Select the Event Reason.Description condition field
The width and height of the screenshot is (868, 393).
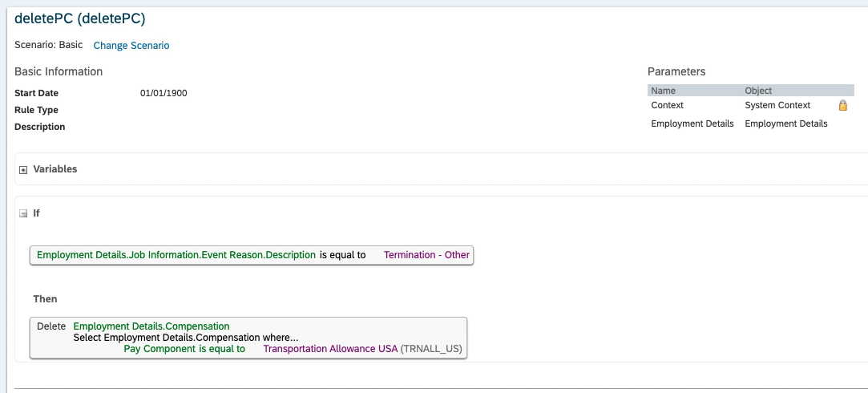pos(176,255)
